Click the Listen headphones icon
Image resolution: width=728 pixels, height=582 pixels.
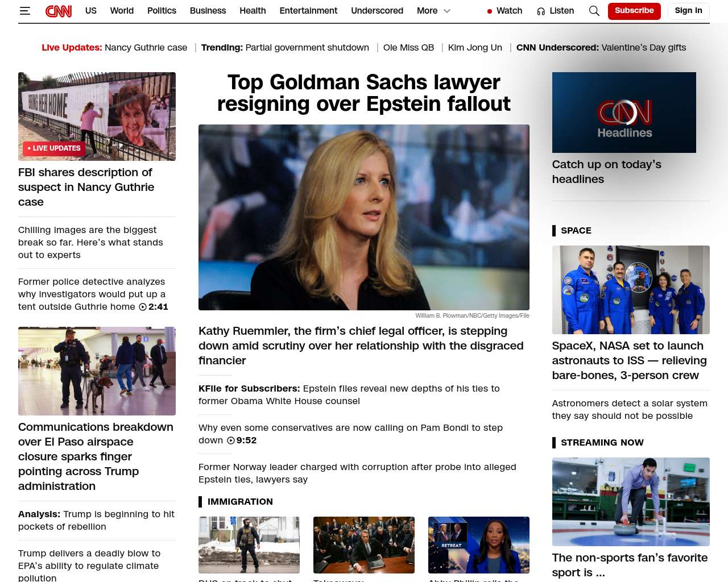tap(541, 11)
